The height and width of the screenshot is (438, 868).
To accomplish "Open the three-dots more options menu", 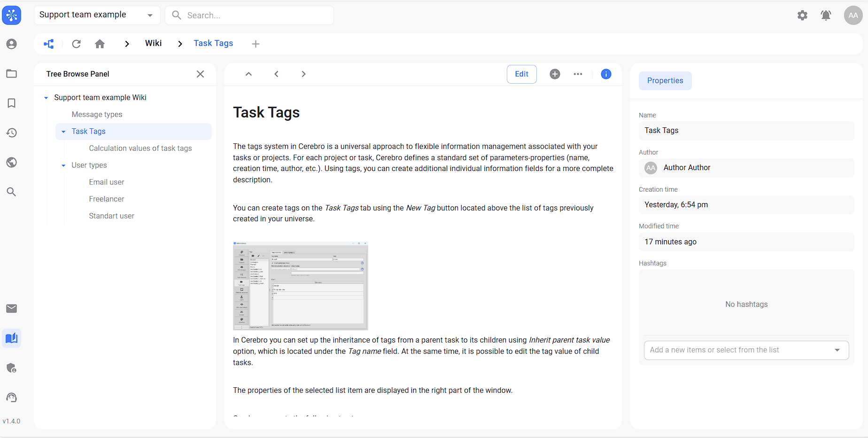I will click(578, 74).
